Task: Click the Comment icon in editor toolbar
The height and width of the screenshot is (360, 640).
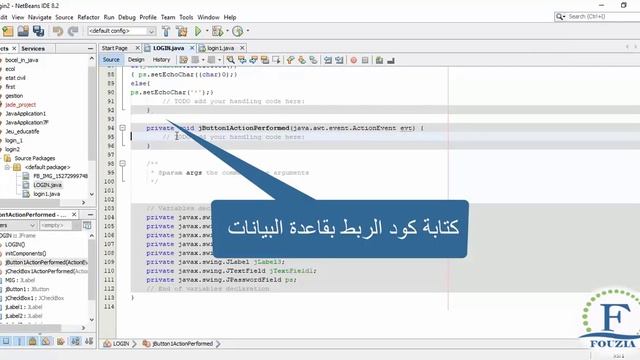Action: [x=380, y=60]
